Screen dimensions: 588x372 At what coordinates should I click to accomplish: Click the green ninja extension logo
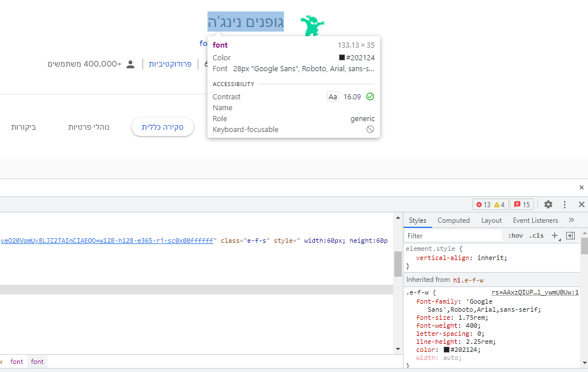pyautogui.click(x=312, y=25)
